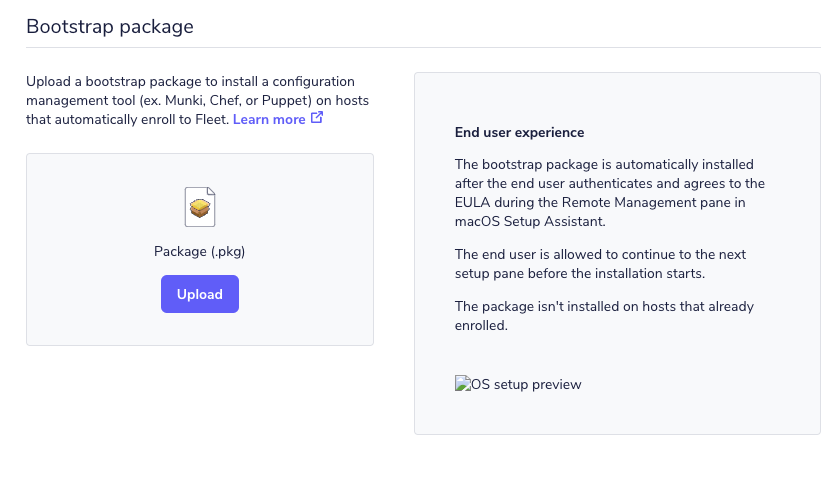
Task: Click the package file icon
Action: pos(200,207)
